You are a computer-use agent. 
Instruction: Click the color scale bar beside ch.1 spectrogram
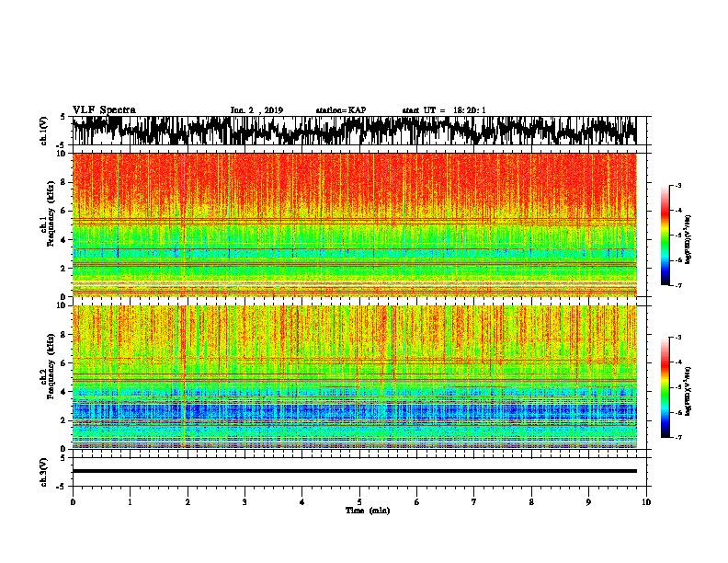tap(665, 236)
